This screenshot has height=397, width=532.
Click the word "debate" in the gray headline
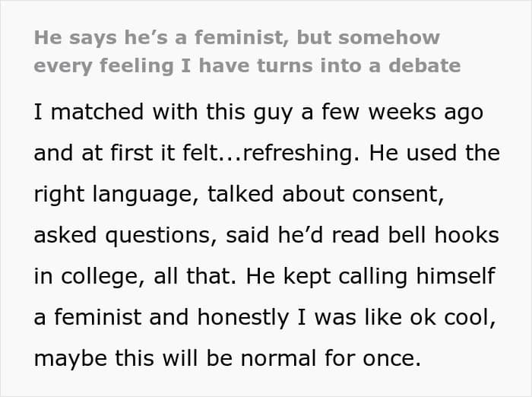pos(424,65)
